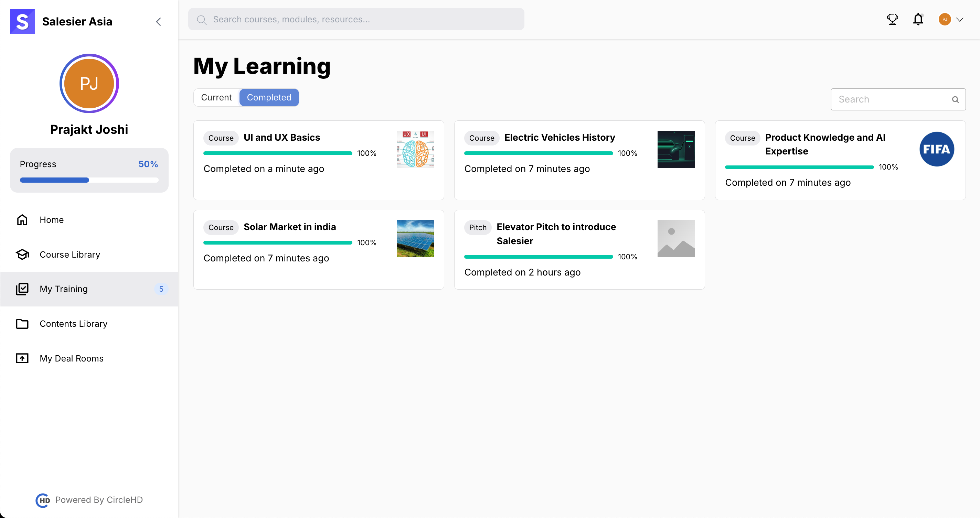Screen dimensions: 980x518
Task: Click the sidebar Progress bar
Action: pos(89,180)
